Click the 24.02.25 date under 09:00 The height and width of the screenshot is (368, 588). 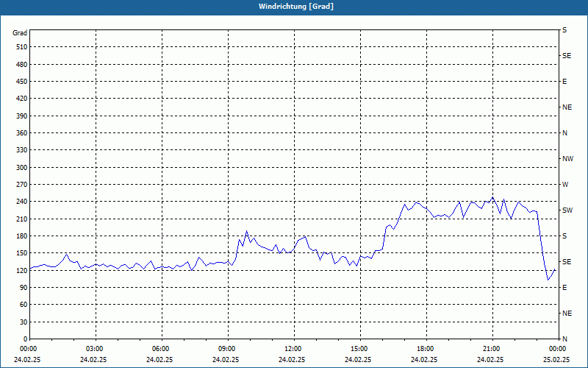pyautogui.click(x=226, y=360)
